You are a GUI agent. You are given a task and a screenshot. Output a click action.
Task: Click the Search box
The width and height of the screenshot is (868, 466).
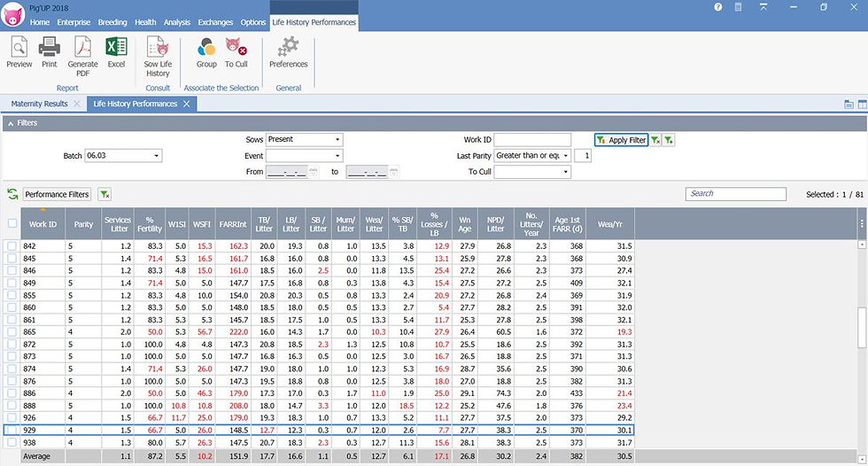[x=736, y=194]
